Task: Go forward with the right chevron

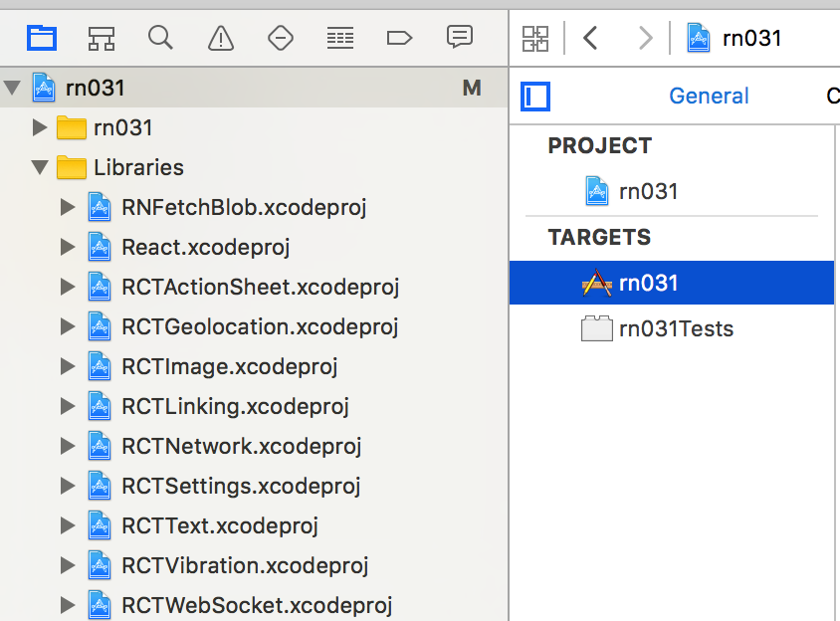Action: coord(645,38)
